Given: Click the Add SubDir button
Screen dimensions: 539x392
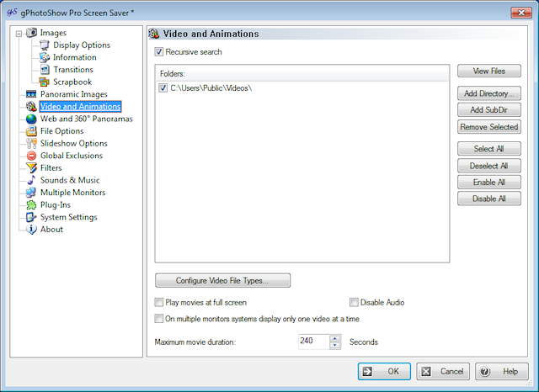Looking at the screenshot, I should (x=488, y=110).
